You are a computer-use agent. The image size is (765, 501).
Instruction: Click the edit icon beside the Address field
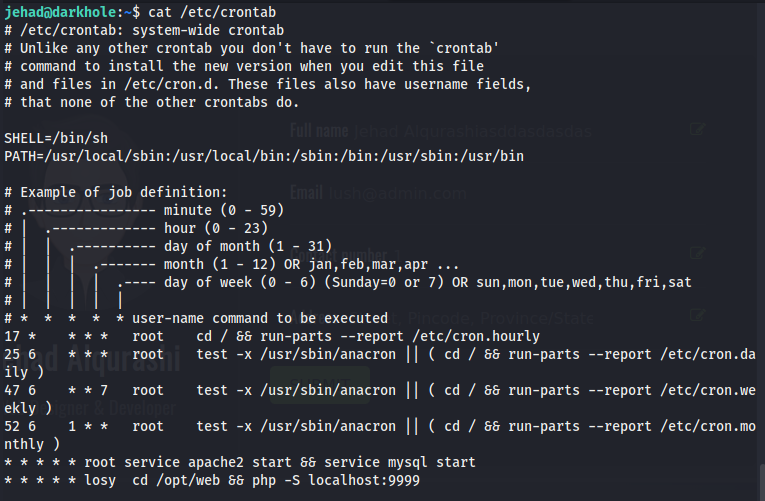(697, 317)
